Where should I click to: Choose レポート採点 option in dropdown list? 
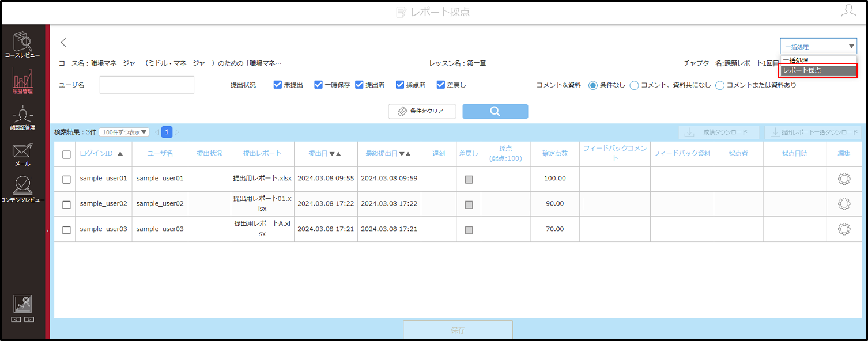tap(818, 71)
